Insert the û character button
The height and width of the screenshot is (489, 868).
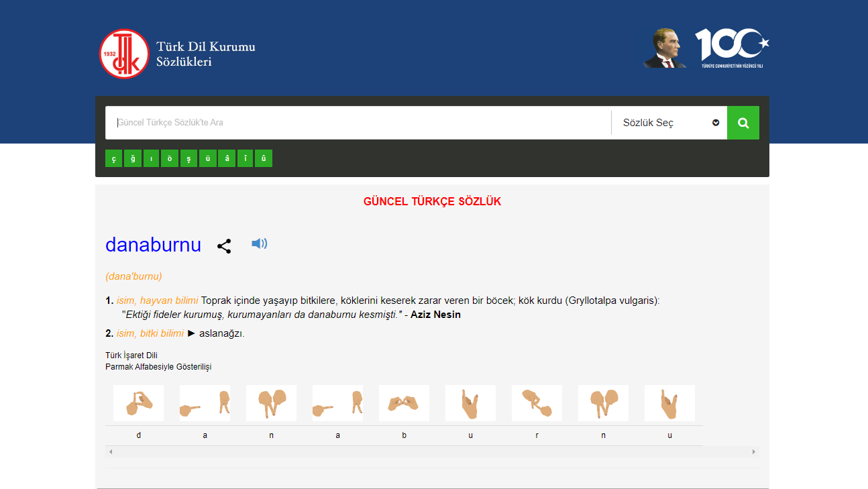[264, 158]
